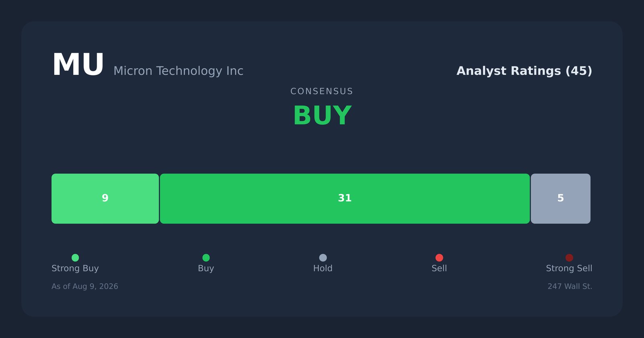Select the Strong Buy segment showing 9

[105, 199]
